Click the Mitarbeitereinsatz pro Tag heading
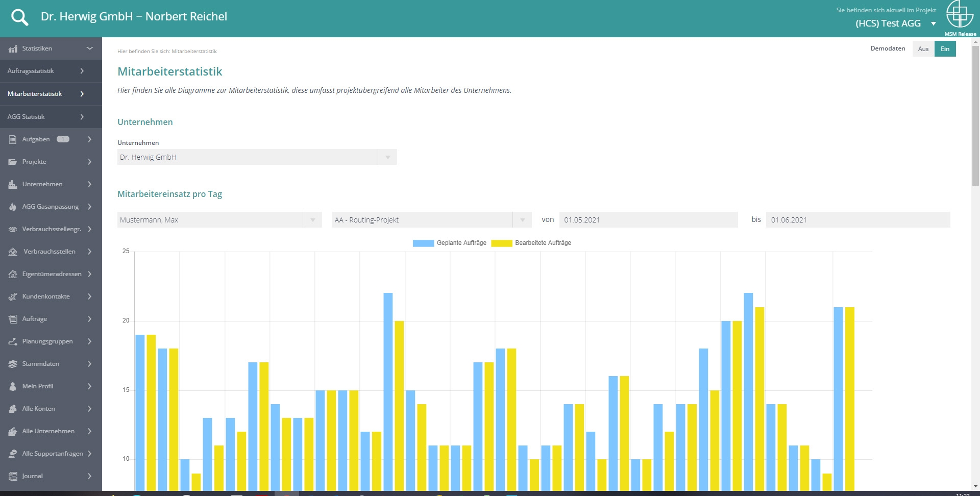 point(169,194)
